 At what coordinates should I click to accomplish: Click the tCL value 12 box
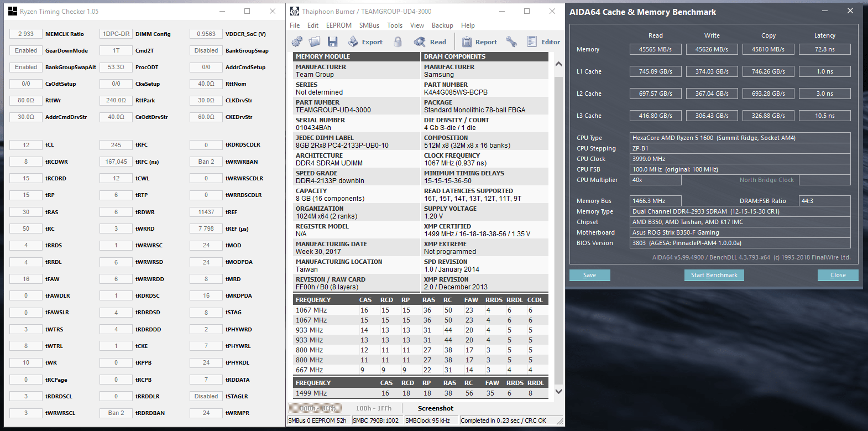point(26,145)
